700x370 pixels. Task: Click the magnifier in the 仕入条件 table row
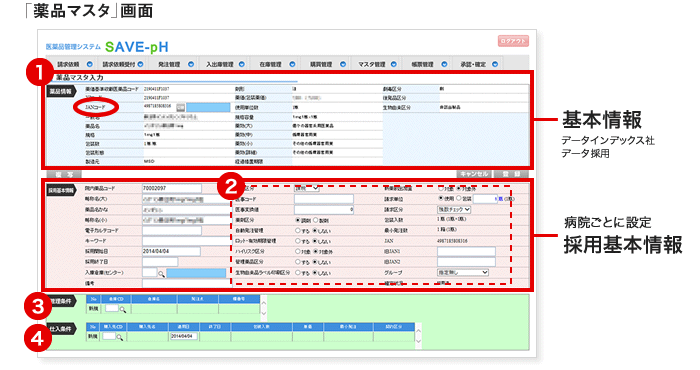coord(120,337)
